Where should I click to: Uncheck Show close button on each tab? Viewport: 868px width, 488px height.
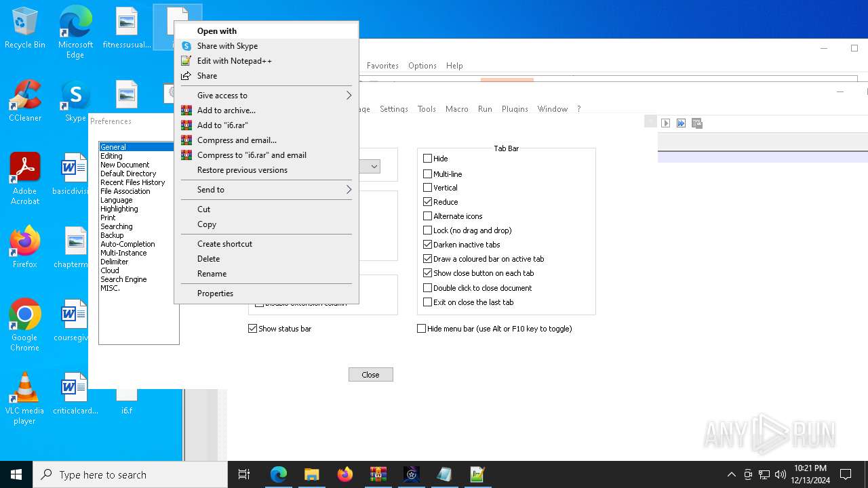pyautogui.click(x=428, y=273)
